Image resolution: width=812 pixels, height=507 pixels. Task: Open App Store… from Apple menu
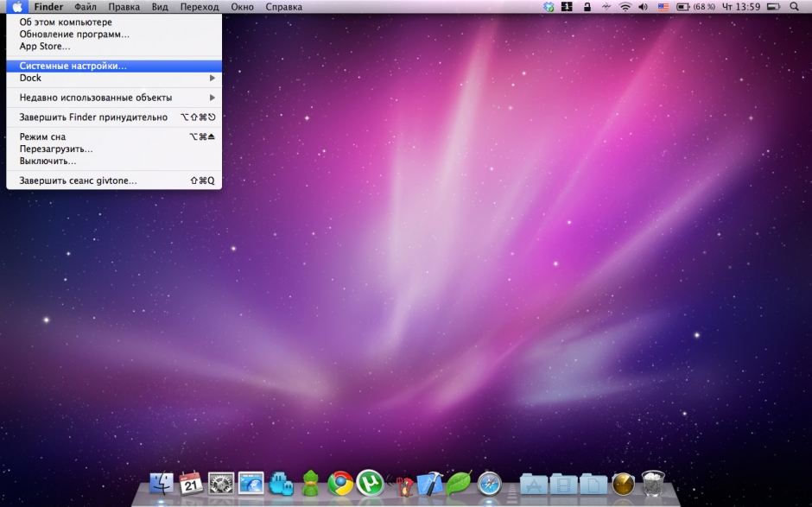(114, 46)
